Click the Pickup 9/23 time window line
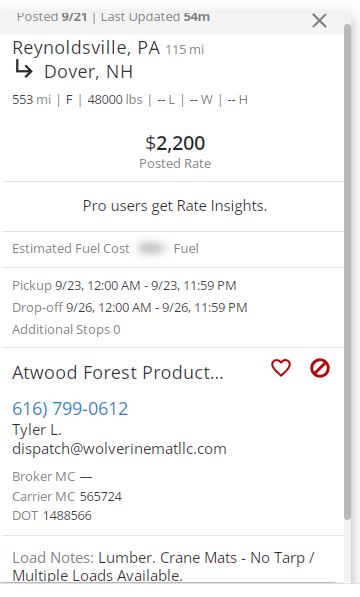 (x=124, y=286)
